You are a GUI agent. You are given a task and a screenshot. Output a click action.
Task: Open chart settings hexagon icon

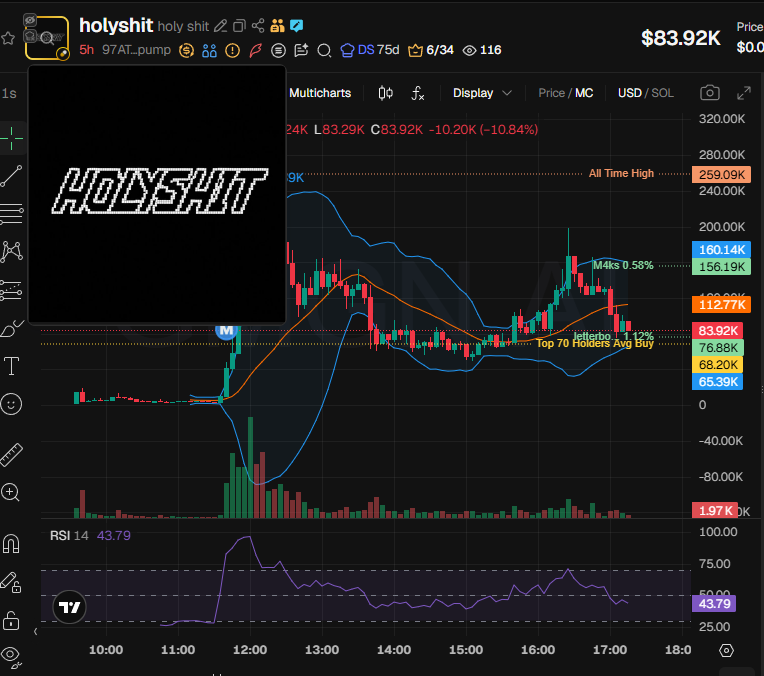(726, 650)
